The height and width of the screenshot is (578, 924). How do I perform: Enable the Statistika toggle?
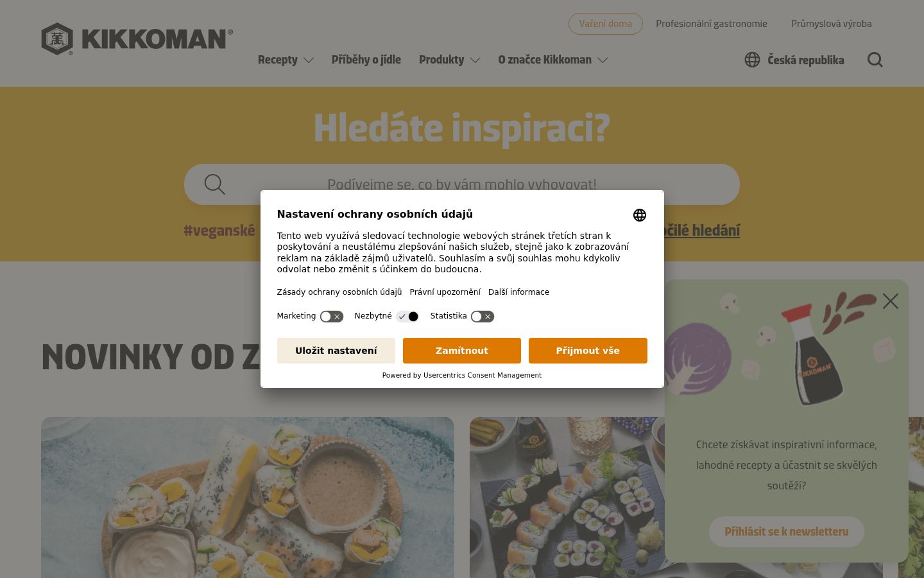483,317
